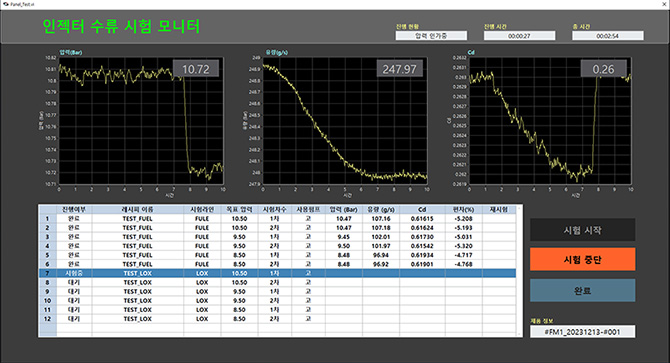Click the Cd value cell 0.61934

coord(422,255)
